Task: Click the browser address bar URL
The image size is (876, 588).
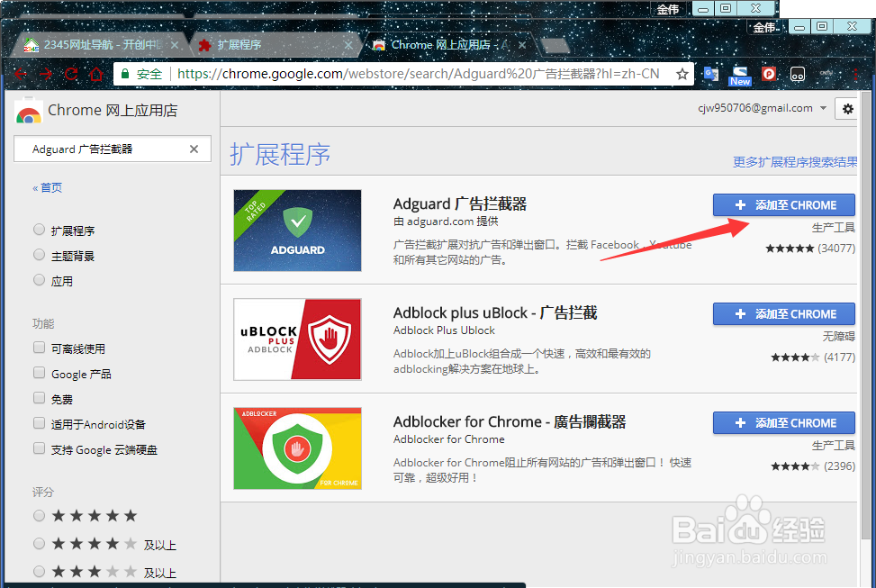Action: pyautogui.click(x=418, y=74)
